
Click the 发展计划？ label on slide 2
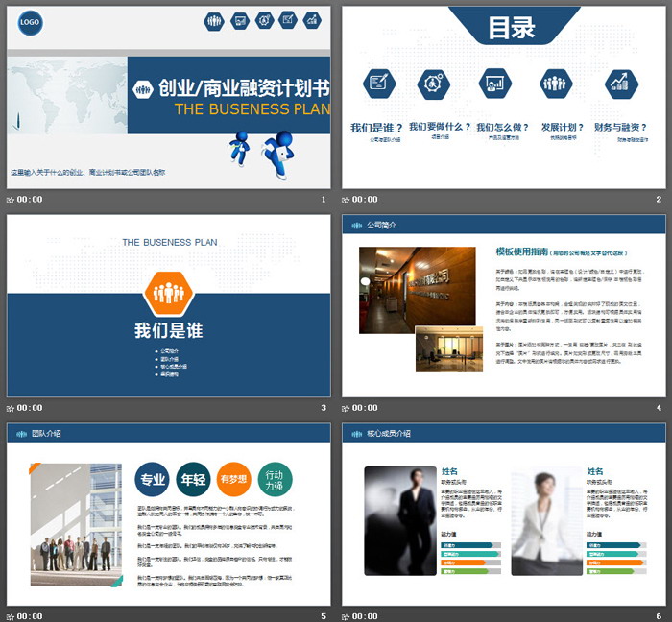click(563, 128)
